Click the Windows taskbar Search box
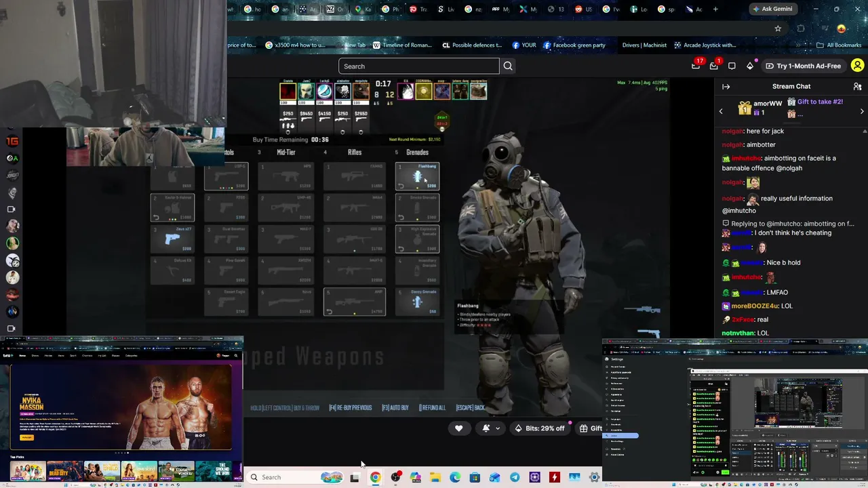Viewport: 868px width, 488px height. (295, 477)
